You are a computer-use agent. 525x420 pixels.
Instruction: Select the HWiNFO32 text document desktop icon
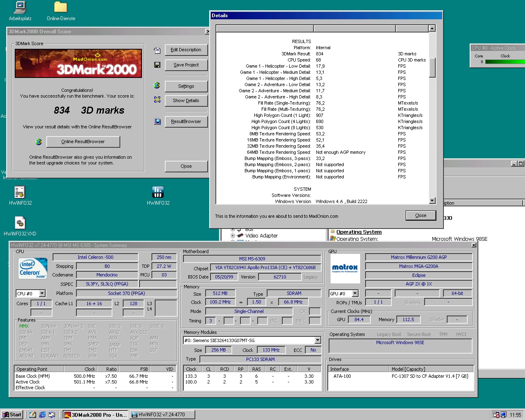tap(20, 192)
